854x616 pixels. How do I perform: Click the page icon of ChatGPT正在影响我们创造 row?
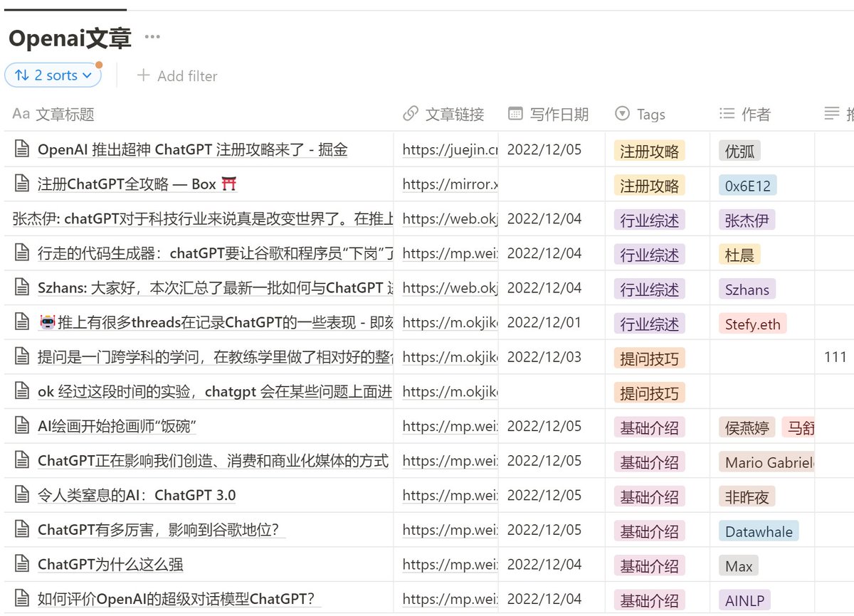[x=23, y=461]
